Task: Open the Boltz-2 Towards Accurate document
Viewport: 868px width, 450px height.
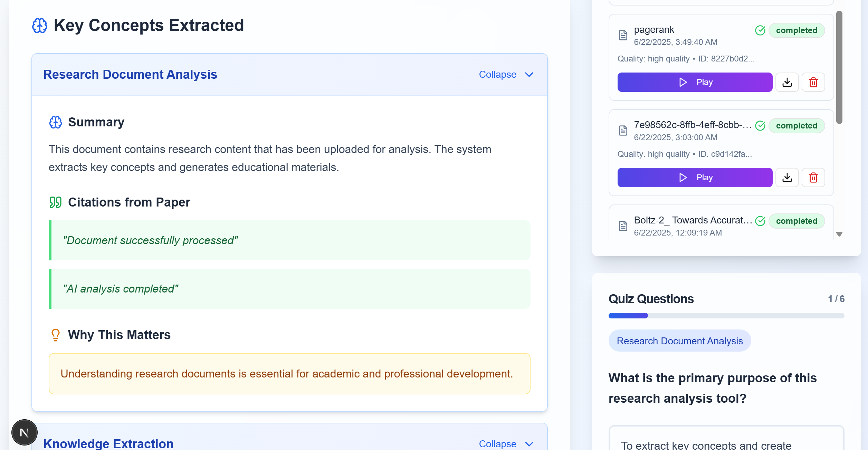Action: (693, 220)
